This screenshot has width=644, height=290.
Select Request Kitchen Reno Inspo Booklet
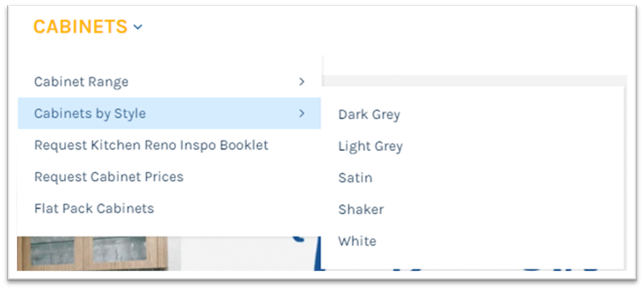coord(151,145)
